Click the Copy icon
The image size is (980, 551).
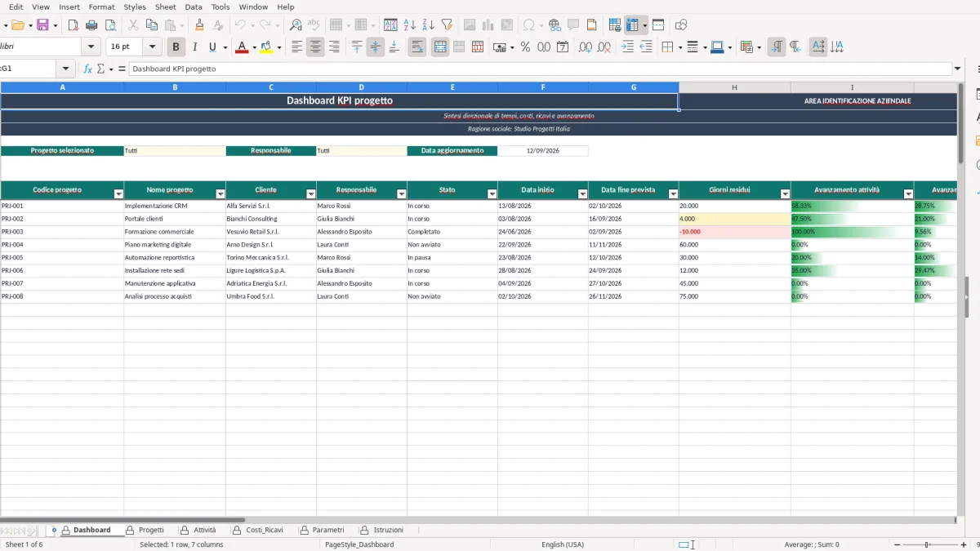[152, 25]
